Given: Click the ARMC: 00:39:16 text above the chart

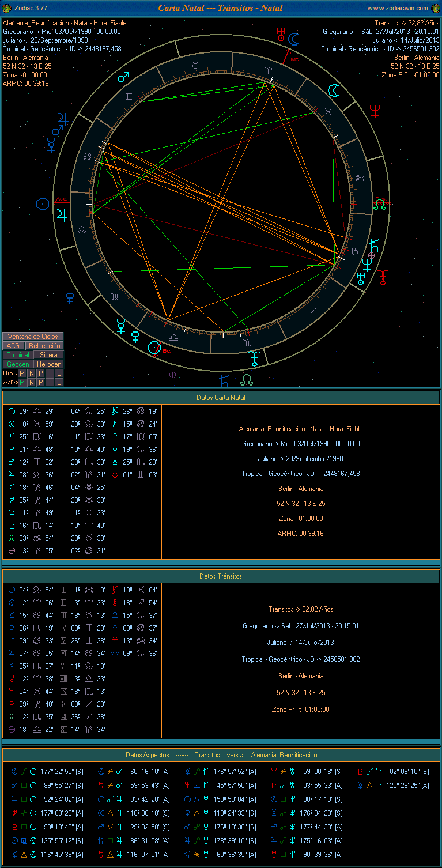Looking at the screenshot, I should click(26, 84).
